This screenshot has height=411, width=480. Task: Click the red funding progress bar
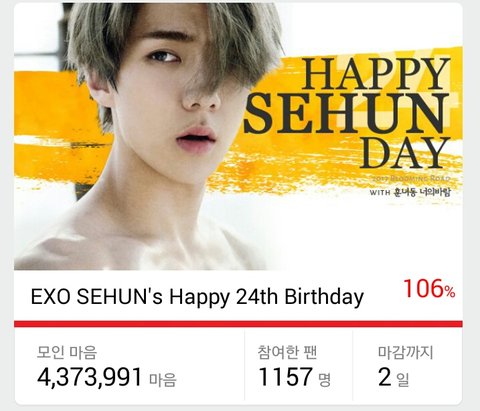pyautogui.click(x=238, y=324)
